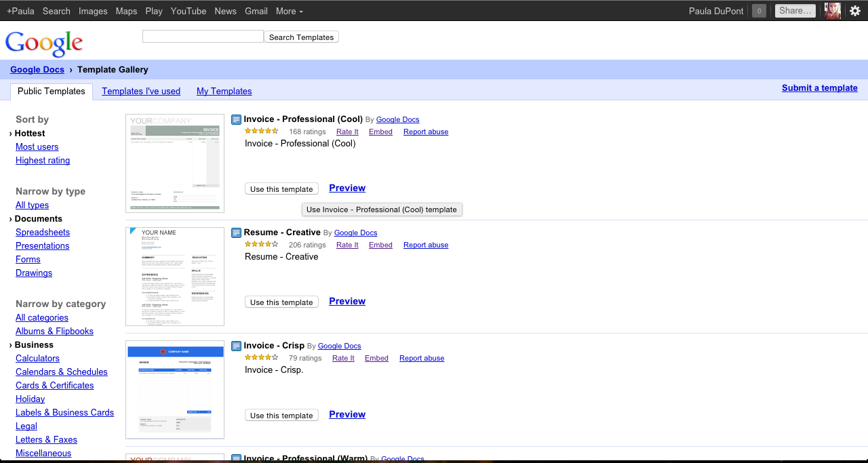This screenshot has width=868, height=463.
Task: Click star rating of Resume - Creative
Action: pyautogui.click(x=261, y=244)
